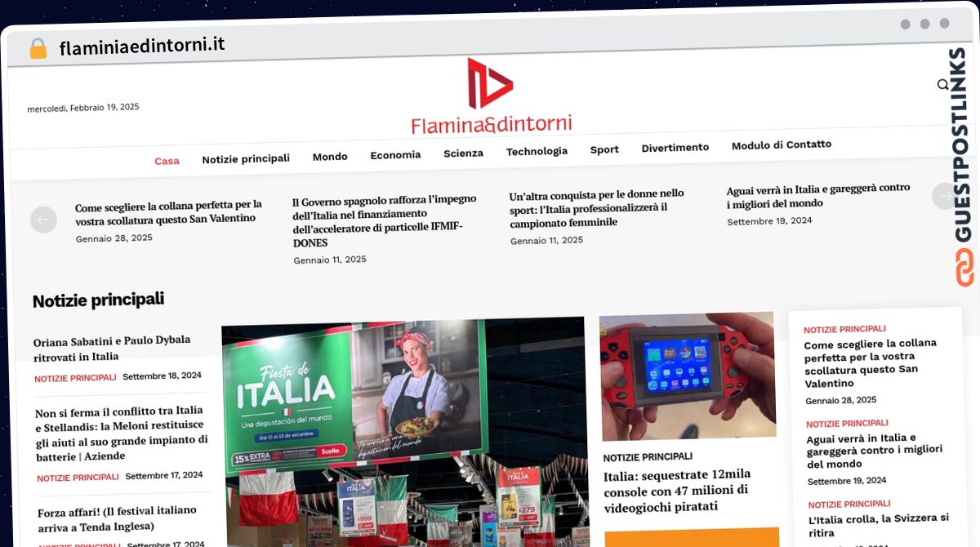The height and width of the screenshot is (547, 980).
Task: Open the red game console thumbnail
Action: click(687, 376)
